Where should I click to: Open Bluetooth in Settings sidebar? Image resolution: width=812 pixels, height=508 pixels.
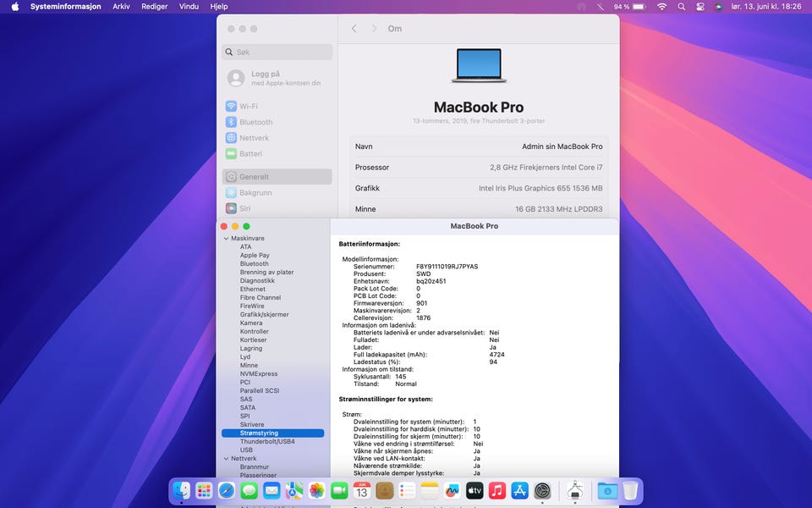tap(277, 122)
